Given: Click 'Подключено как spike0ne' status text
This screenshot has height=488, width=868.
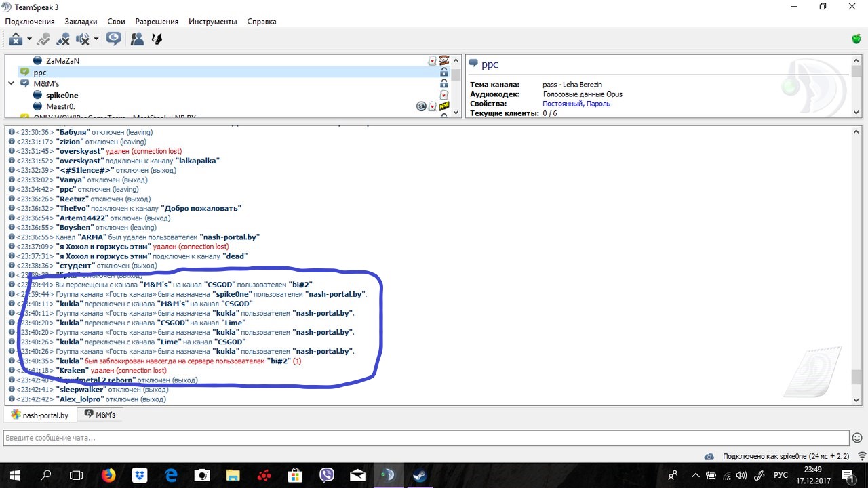Looking at the screenshot, I should coord(786,456).
